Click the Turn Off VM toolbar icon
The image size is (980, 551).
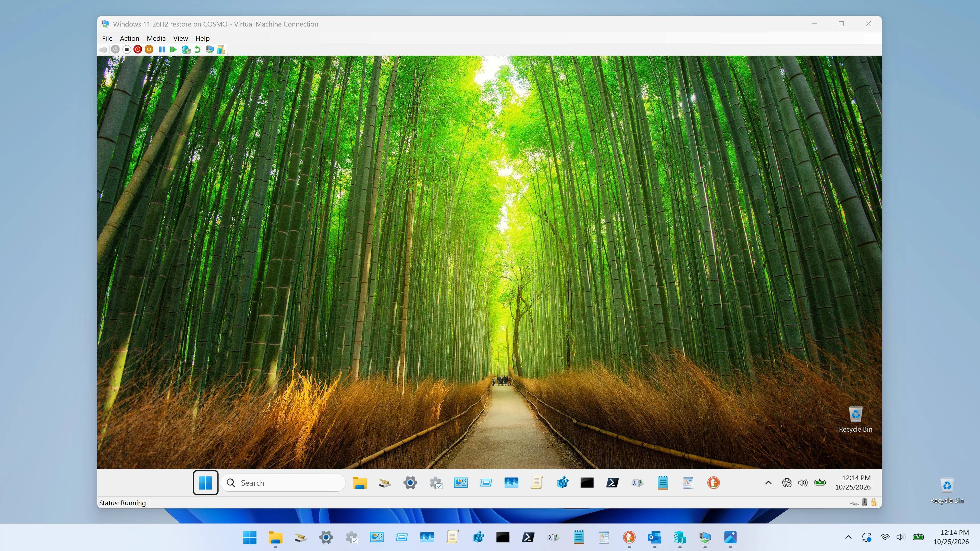pyautogui.click(x=127, y=49)
